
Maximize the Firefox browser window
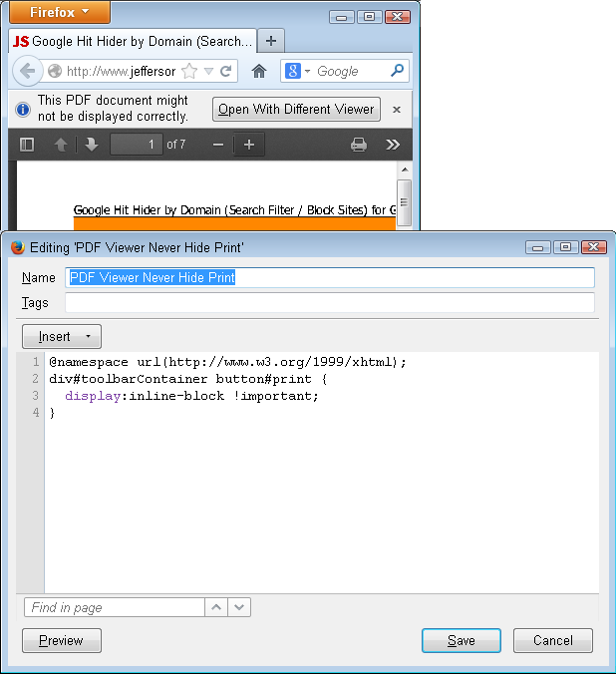(x=369, y=17)
